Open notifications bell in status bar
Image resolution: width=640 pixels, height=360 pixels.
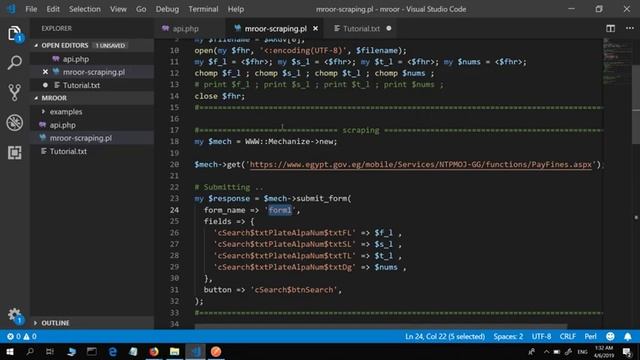(628, 336)
